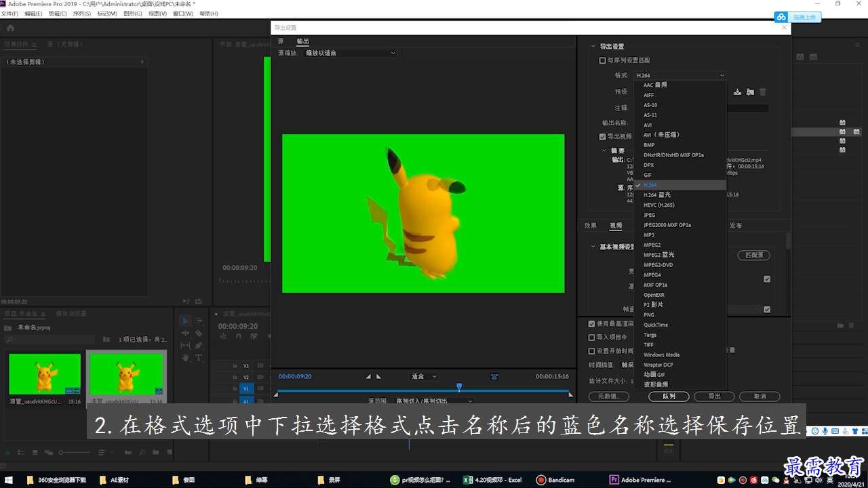The image size is (868, 488).
Task: Open the 文件(F) menu
Action: click(9, 14)
